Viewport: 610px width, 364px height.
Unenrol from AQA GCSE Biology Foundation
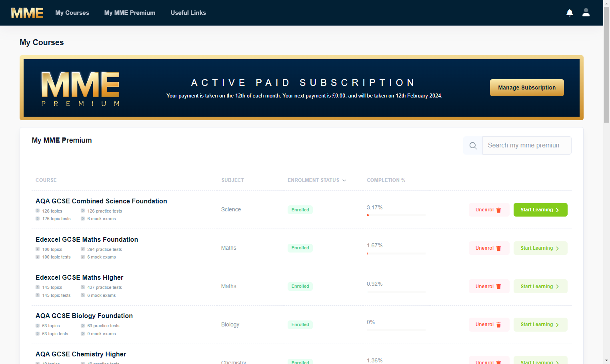click(x=489, y=324)
